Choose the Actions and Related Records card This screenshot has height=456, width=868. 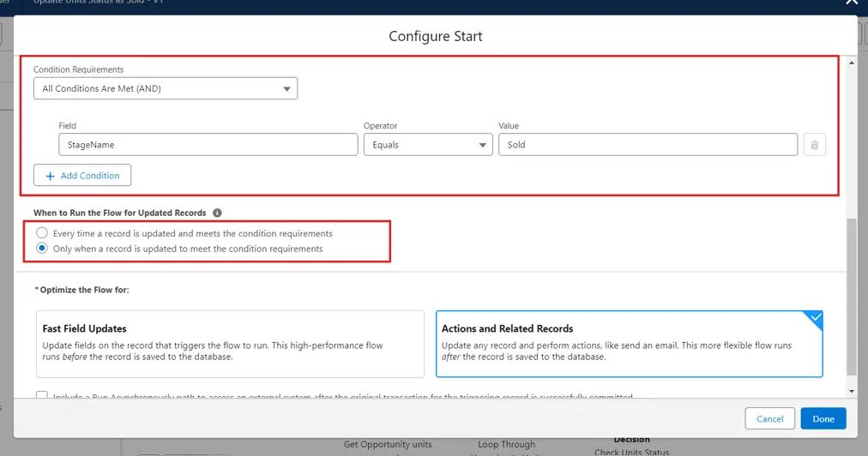coord(629,344)
